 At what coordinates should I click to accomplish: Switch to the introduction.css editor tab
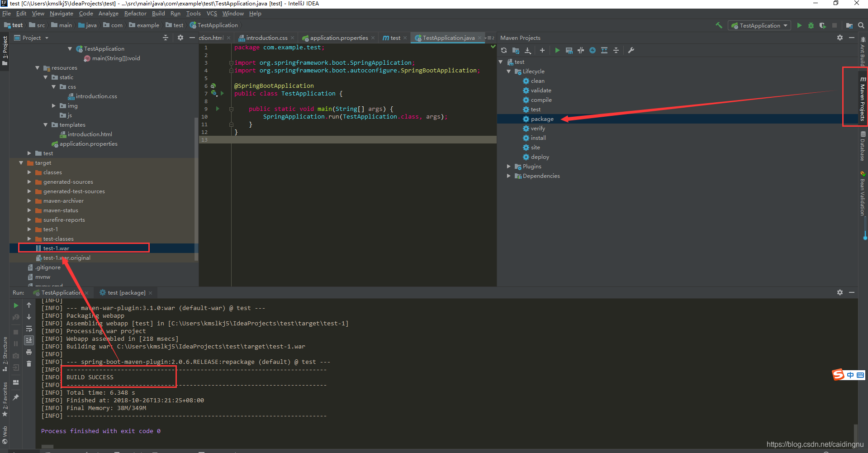coord(266,38)
